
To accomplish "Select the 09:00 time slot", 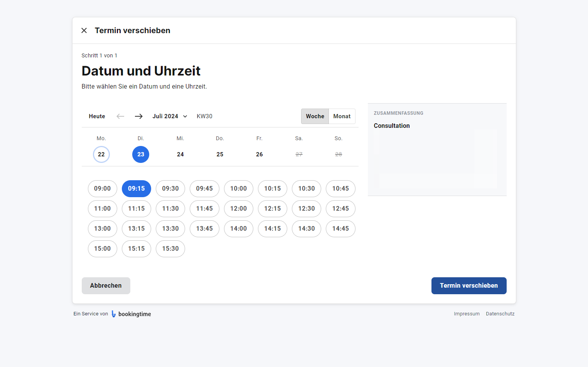I will (x=103, y=189).
